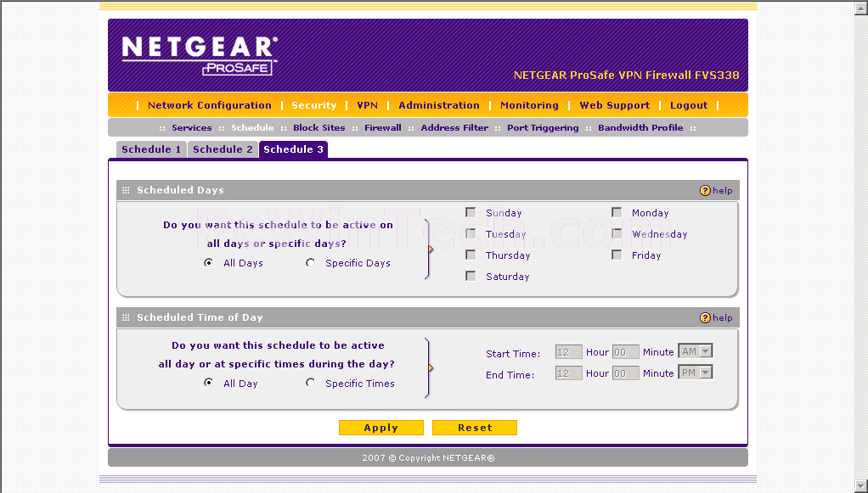Click the Scheduled Time of Day grid icon
Screen dimensions: 868x493
(x=126, y=317)
